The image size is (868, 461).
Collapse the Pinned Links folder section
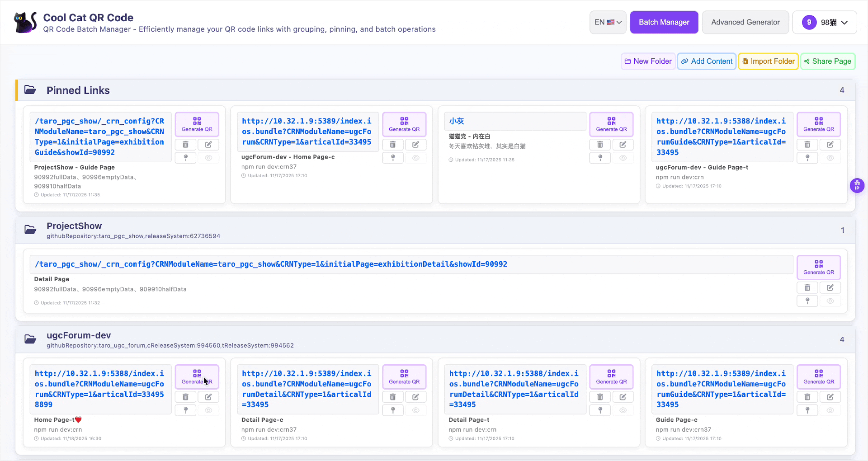(x=78, y=90)
